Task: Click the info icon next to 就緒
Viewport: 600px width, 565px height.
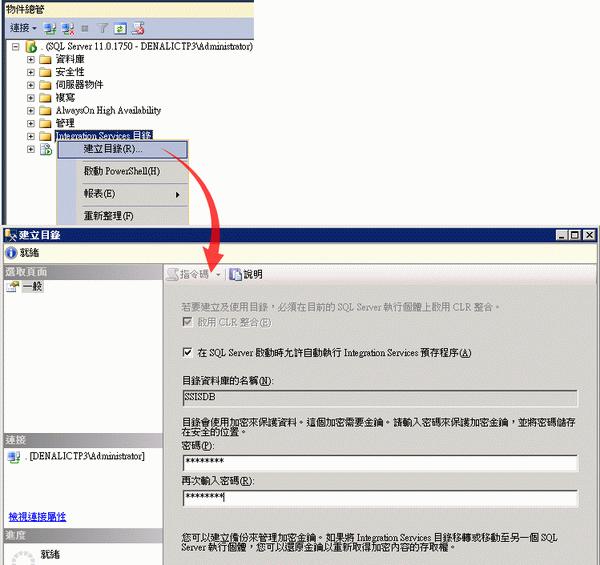Action: 11,253
